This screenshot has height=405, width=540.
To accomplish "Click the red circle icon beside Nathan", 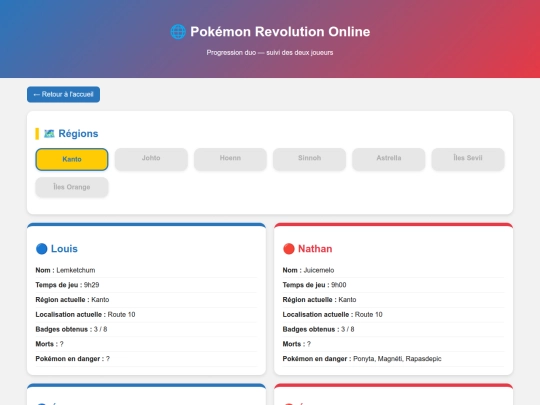I will tap(289, 249).
